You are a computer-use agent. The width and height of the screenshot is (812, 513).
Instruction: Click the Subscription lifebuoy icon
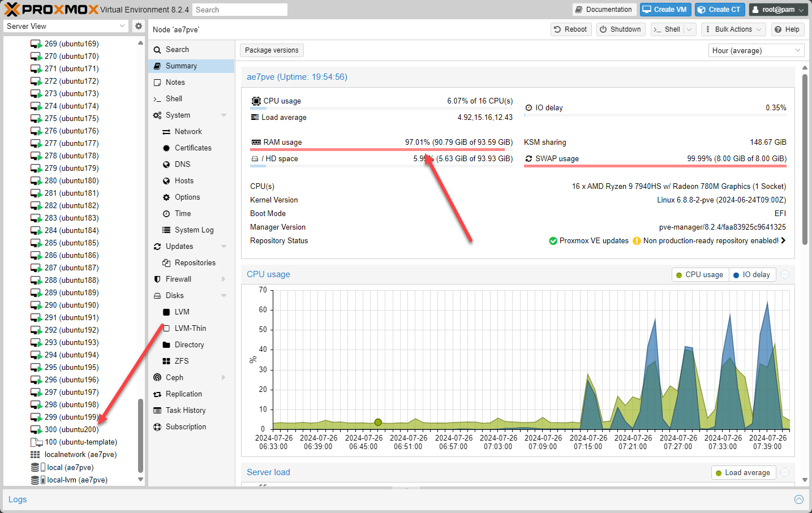(x=157, y=427)
